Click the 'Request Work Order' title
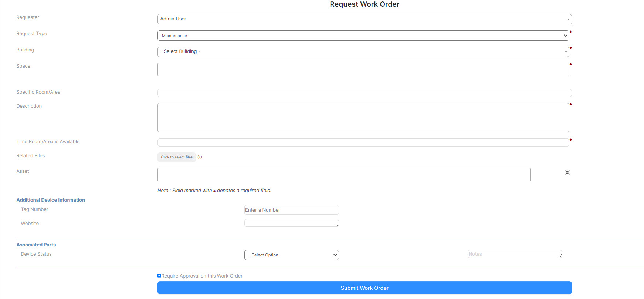This screenshot has height=299, width=644. (x=365, y=4)
